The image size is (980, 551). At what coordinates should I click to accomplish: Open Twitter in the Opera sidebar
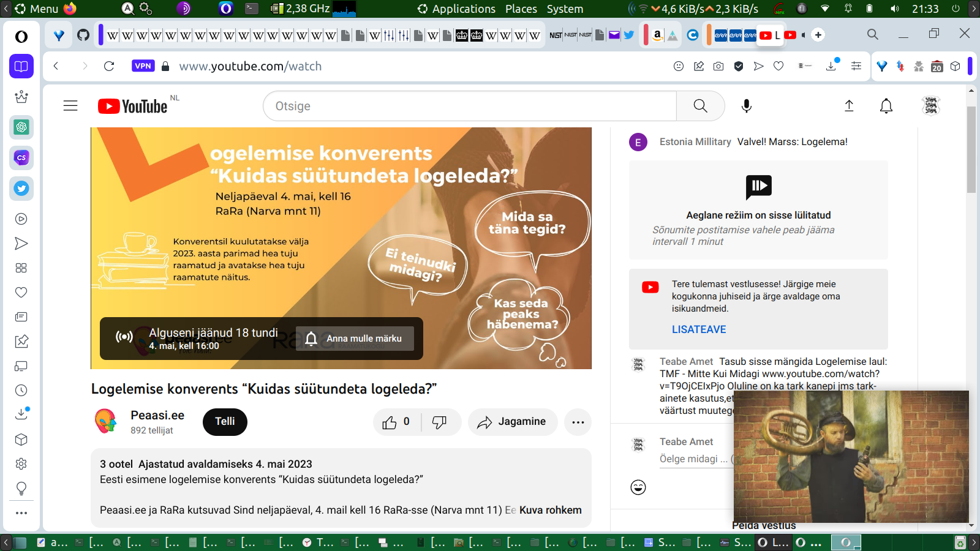tap(21, 189)
